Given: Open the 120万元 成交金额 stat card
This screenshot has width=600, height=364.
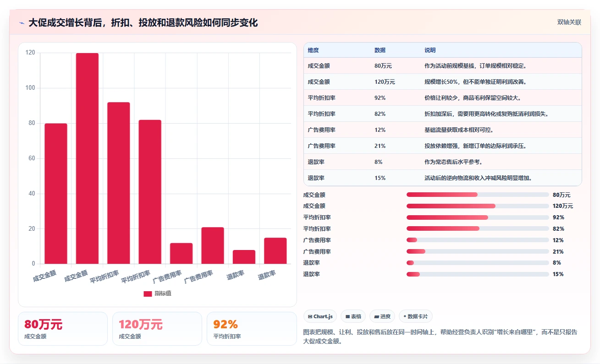Looking at the screenshot, I should tap(157, 329).
